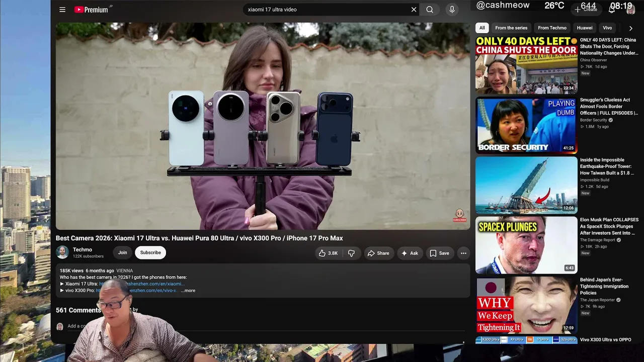The image size is (644, 362).
Task: Open the ONLY 40 DAYS LEFT video title
Action: click(609, 46)
